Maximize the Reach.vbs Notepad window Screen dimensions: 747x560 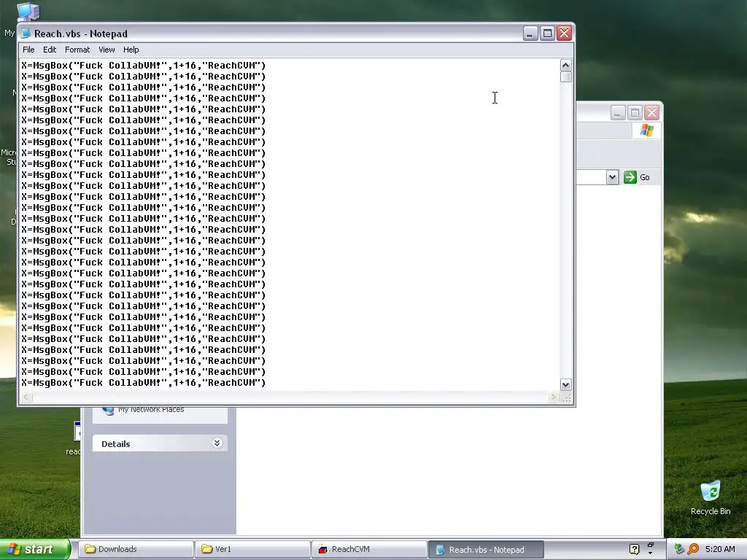click(x=547, y=34)
